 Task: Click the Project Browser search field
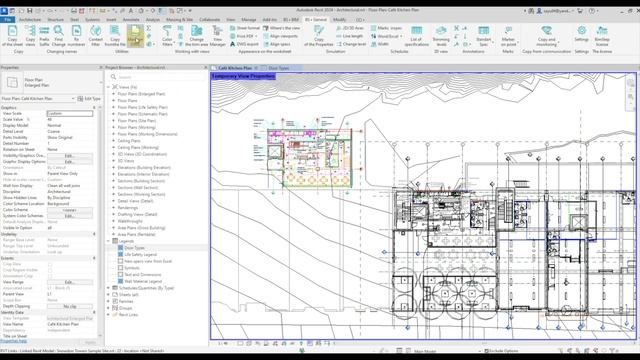click(x=157, y=77)
